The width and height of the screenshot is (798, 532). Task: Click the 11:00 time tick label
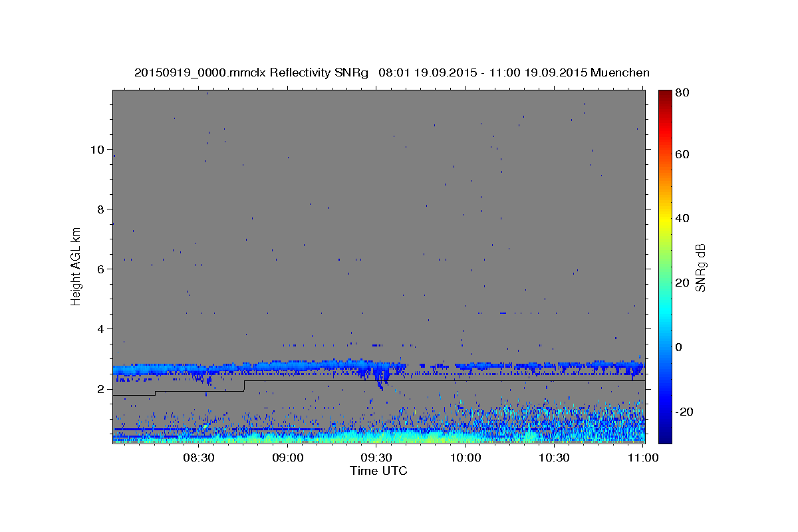643,458
